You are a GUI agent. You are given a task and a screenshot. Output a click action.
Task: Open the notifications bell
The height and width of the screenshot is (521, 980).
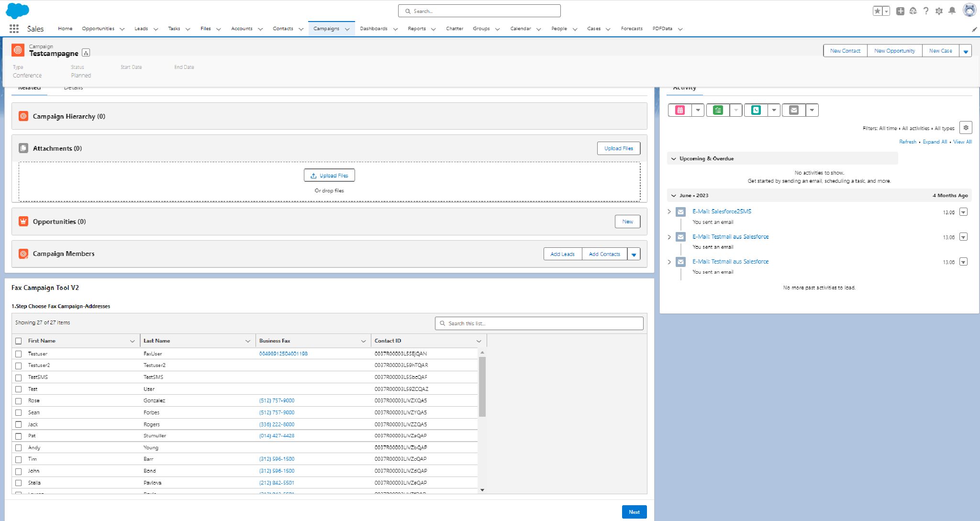[952, 11]
